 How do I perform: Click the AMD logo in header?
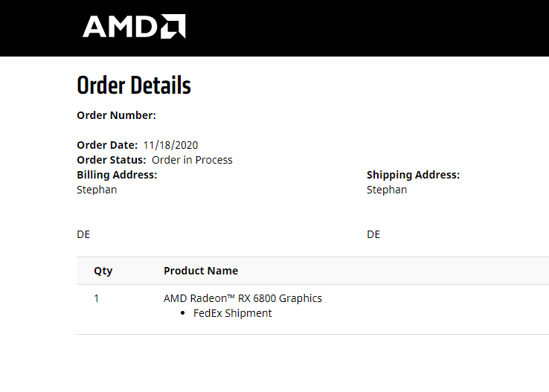pyautogui.click(x=134, y=26)
